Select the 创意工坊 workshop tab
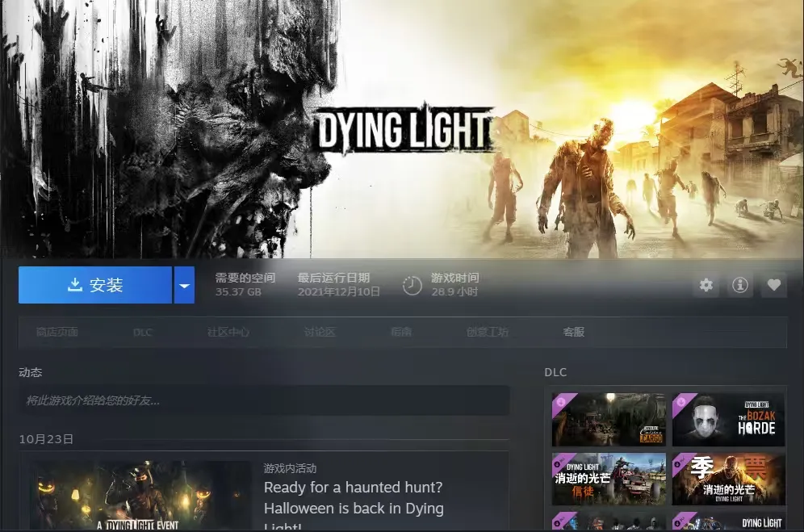 pyautogui.click(x=488, y=332)
